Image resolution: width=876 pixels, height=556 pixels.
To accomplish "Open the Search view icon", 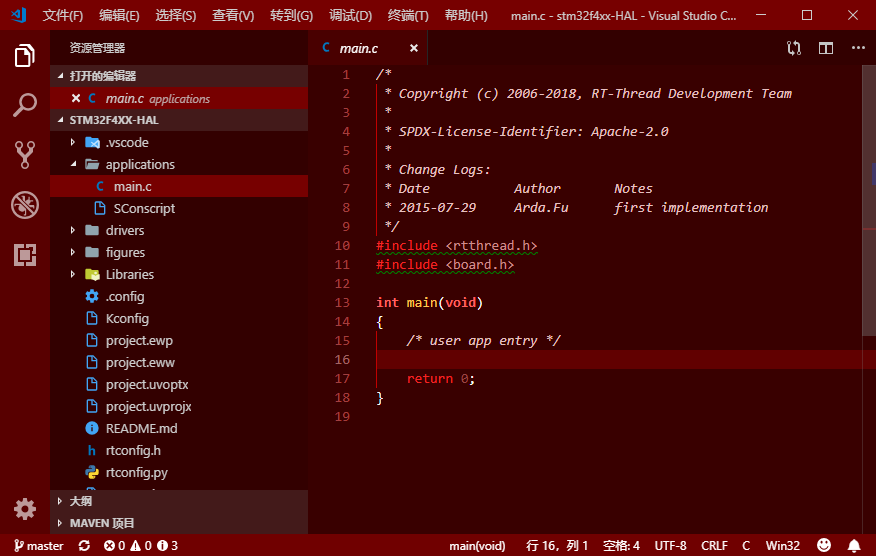I will tap(25, 104).
